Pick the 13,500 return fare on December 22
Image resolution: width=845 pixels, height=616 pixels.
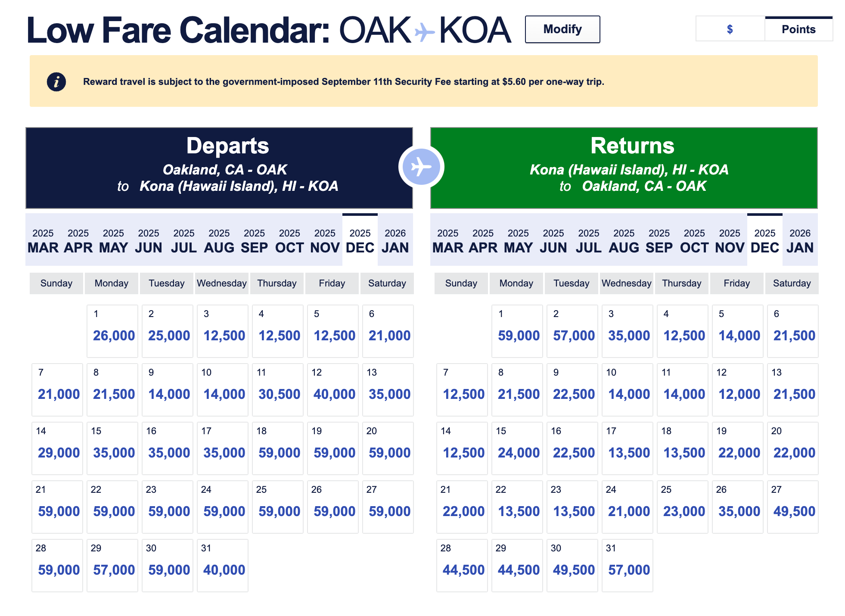point(517,511)
